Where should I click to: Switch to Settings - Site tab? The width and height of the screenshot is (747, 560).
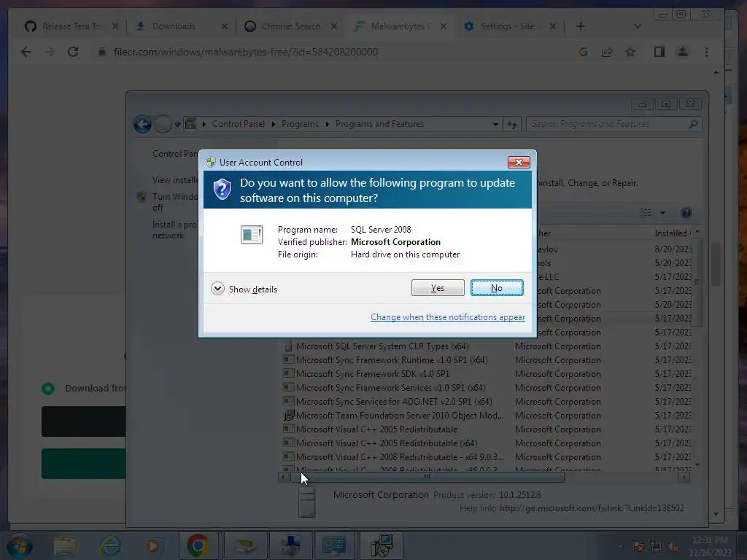click(510, 26)
